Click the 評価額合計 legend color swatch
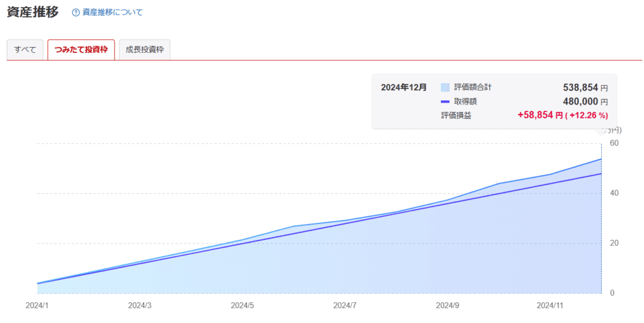 click(445, 88)
